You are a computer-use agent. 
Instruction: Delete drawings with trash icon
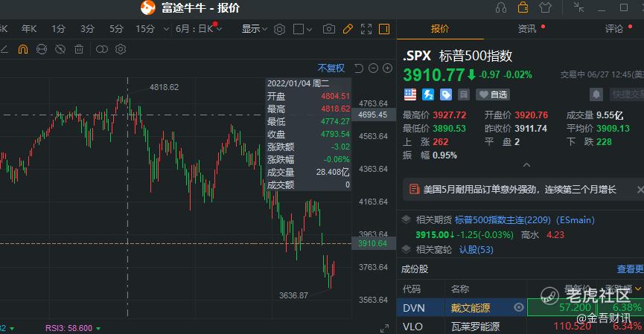point(79,49)
